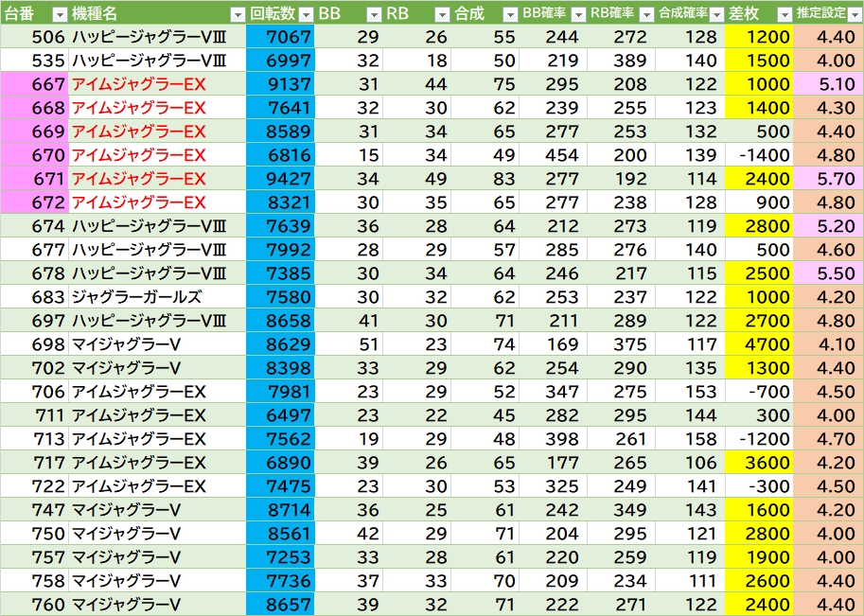
Task: Select the 差枚 cell showing -700
Action: 759,392
